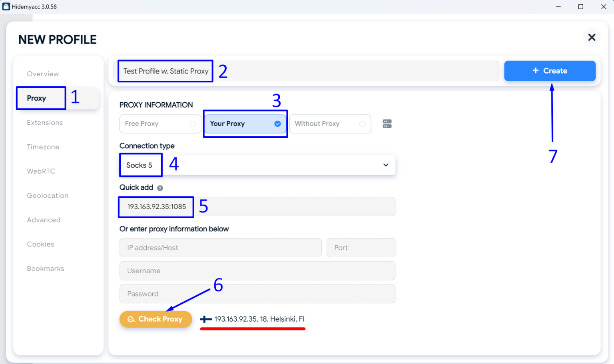Go to the Geolocation section
Viewport: 614px width, 364px height.
tap(48, 195)
